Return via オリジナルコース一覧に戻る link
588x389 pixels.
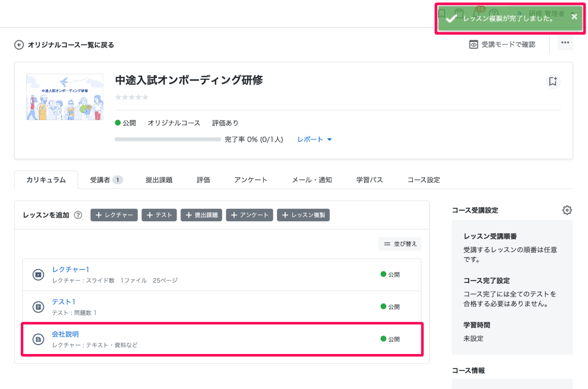[71, 45]
